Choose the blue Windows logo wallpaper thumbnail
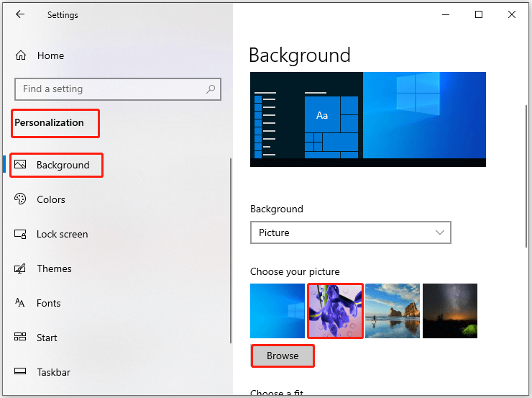Image resolution: width=532 pixels, height=398 pixels. coord(278,311)
